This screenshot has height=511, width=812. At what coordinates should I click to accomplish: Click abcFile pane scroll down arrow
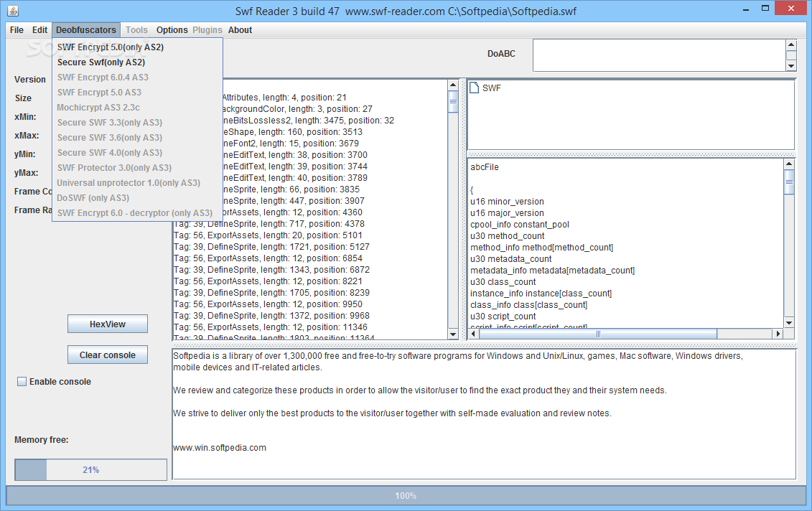tap(789, 322)
